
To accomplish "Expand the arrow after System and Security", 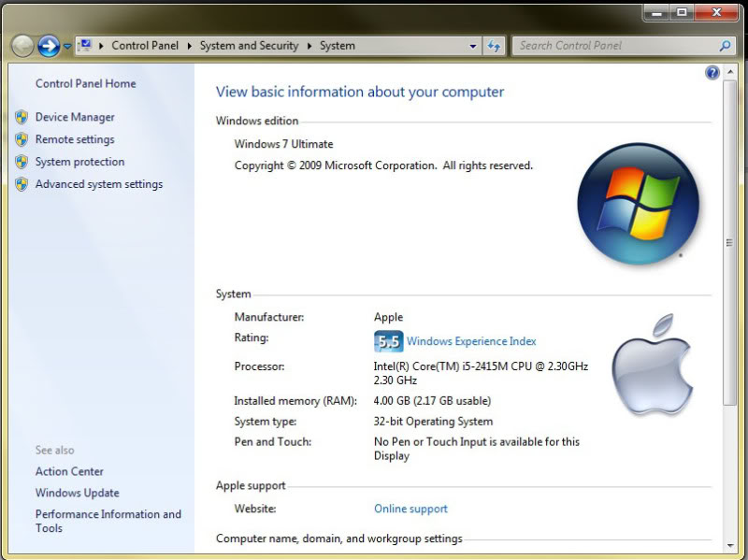I will tap(309, 46).
